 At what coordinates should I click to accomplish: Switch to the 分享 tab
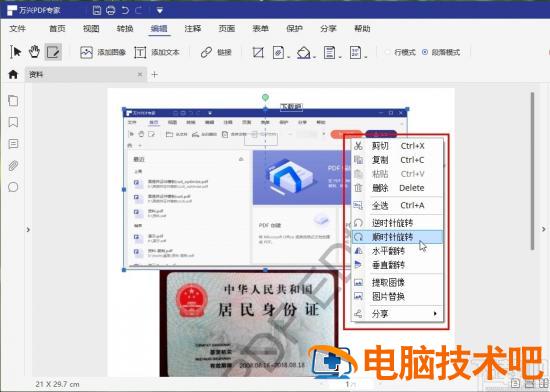coord(328,28)
